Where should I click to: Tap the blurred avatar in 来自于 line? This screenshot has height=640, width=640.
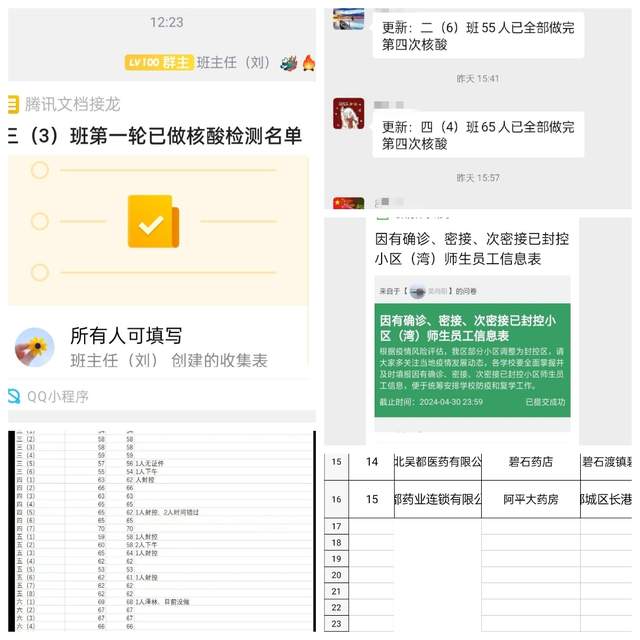417,291
